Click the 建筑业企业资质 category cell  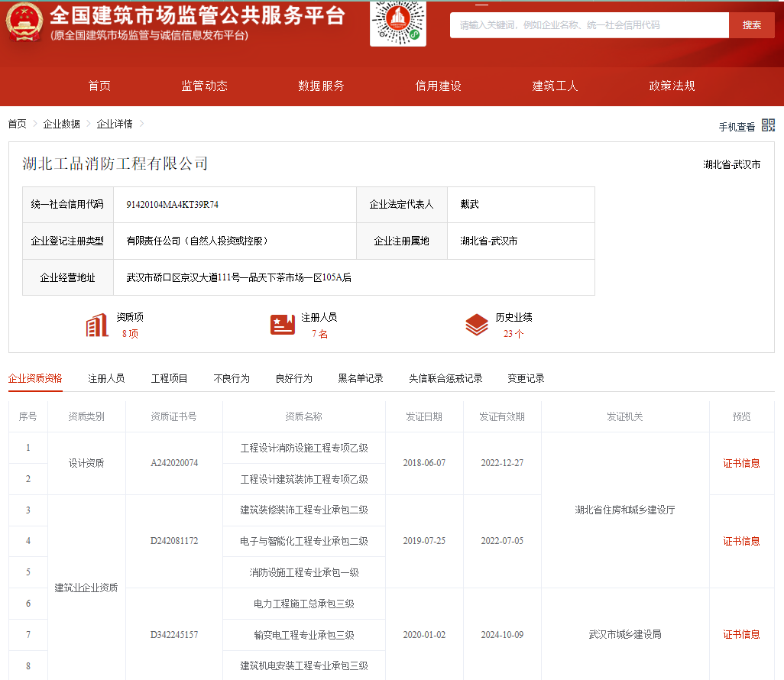coord(86,588)
